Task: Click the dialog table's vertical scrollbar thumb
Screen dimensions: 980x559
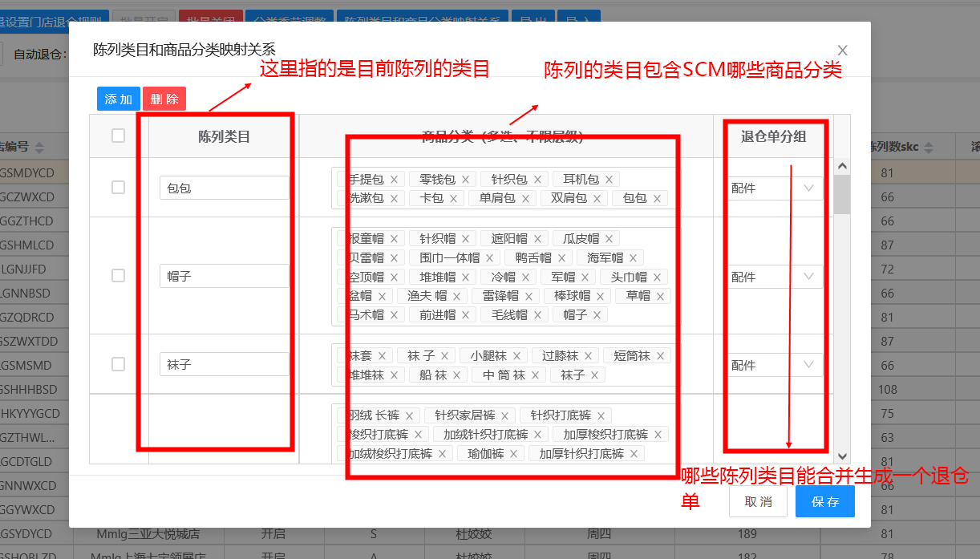Action: coord(842,194)
